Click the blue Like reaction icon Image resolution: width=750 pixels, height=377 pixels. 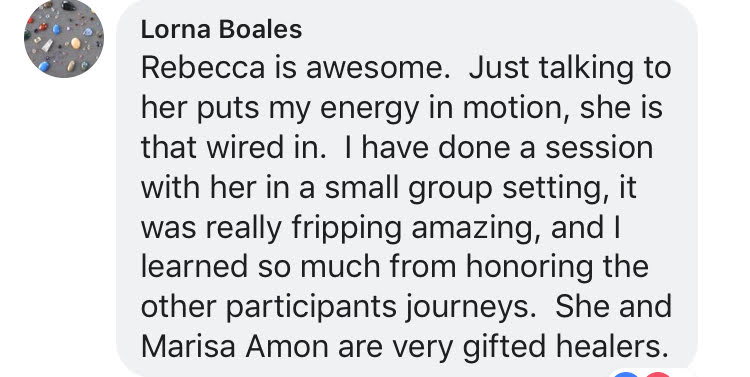626,374
